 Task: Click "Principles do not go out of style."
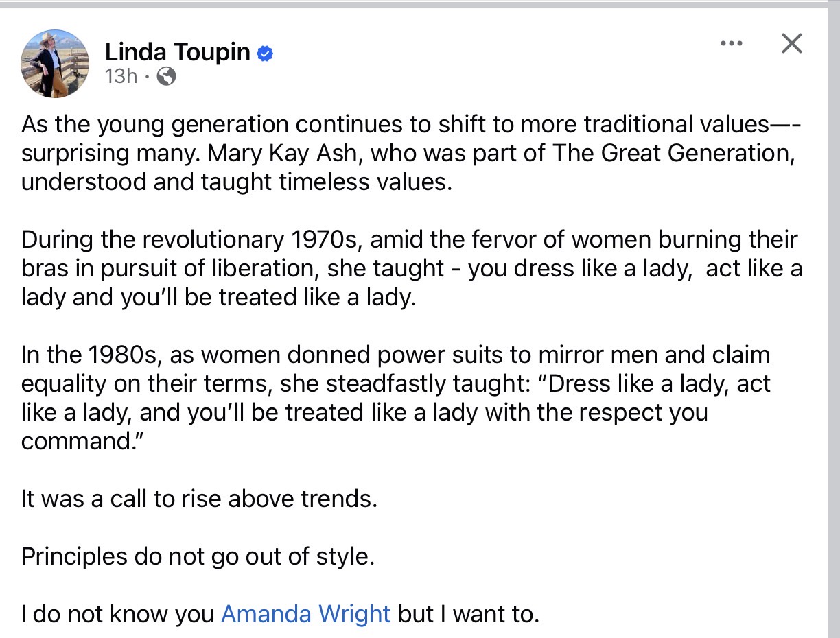point(198,556)
